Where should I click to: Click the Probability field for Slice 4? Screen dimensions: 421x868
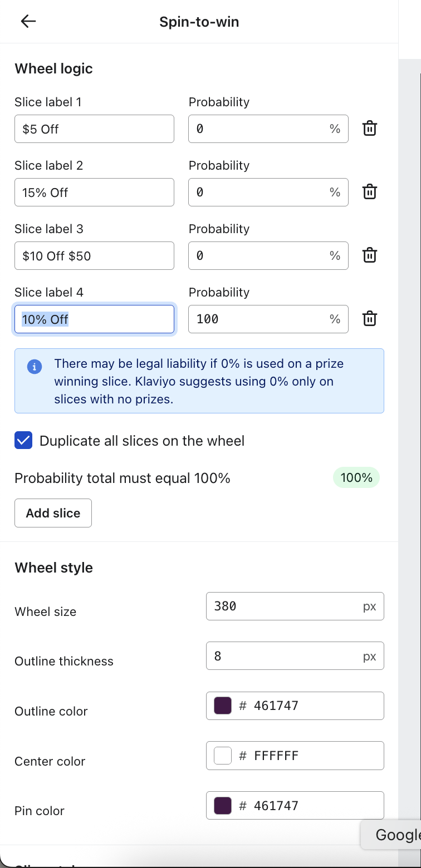click(x=267, y=319)
